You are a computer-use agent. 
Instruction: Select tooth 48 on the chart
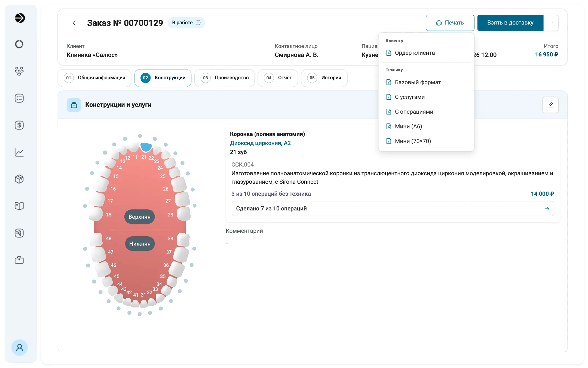tap(96, 240)
